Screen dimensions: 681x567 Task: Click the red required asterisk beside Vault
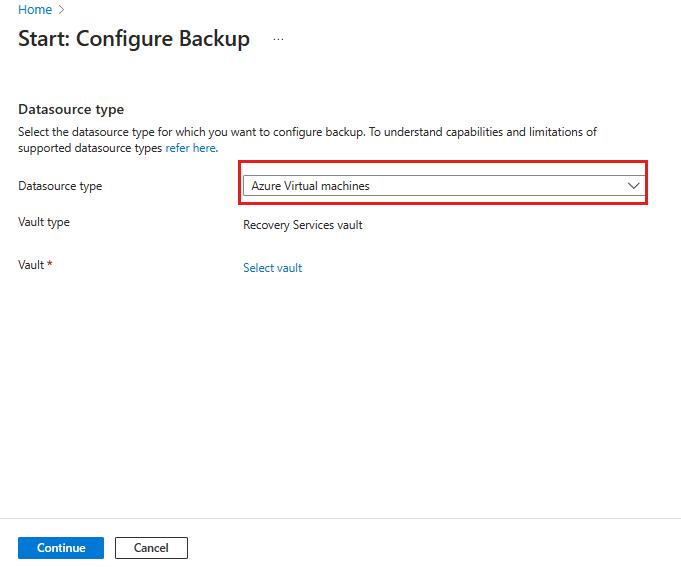click(x=50, y=265)
